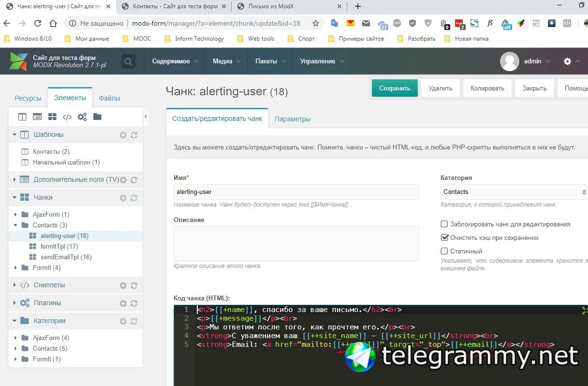Open the Содержимое menu
The image size is (588, 386).
pyautogui.click(x=175, y=61)
